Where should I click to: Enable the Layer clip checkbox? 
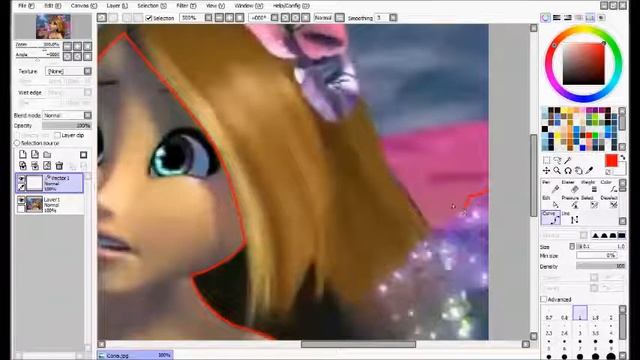[x=57, y=135]
